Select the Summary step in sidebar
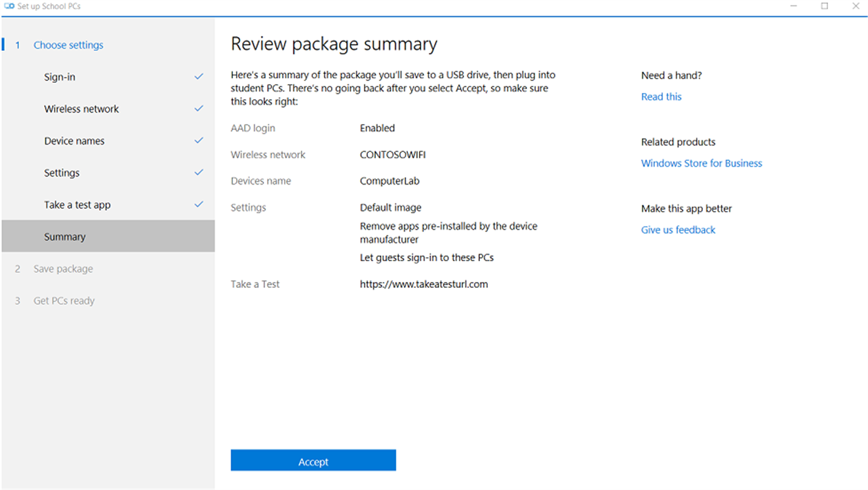The image size is (868, 490). click(x=65, y=237)
